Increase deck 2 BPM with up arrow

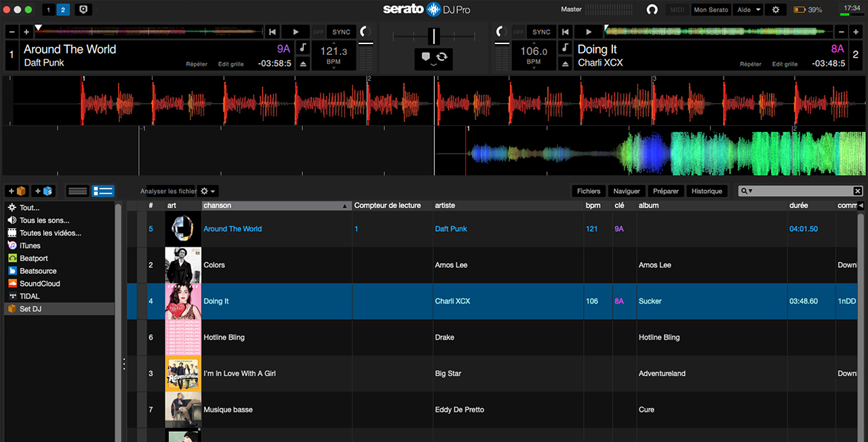pos(534,43)
